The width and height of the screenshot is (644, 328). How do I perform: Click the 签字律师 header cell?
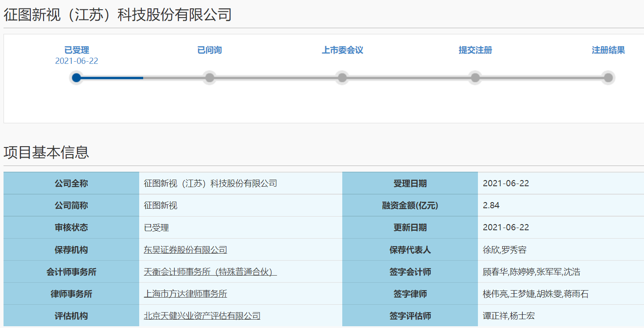point(410,294)
